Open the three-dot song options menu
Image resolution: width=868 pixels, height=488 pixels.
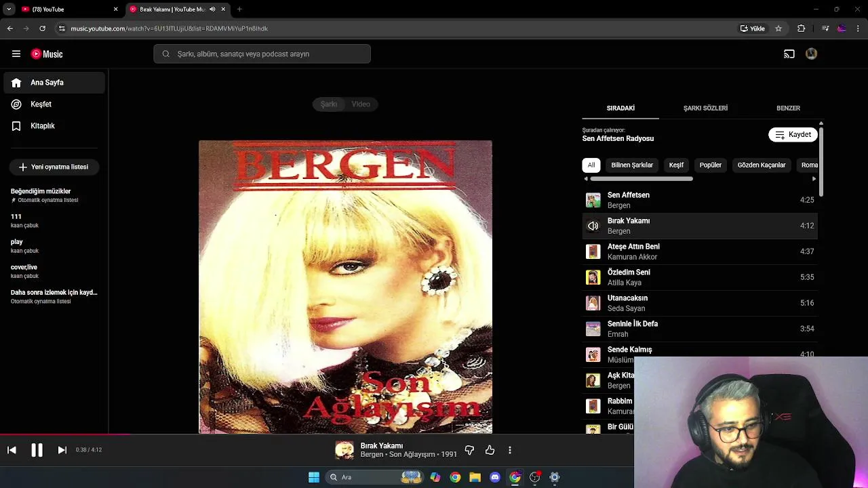(x=510, y=450)
